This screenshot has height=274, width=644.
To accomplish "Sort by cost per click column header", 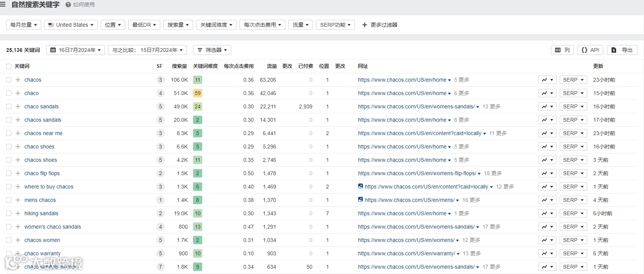I will [238, 66].
